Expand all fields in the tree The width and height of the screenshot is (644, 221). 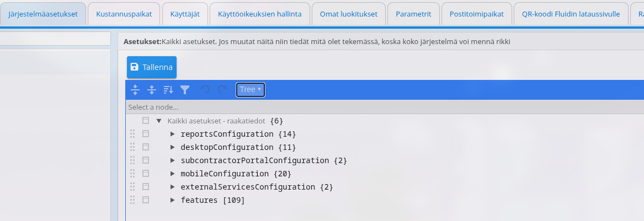tap(135, 89)
